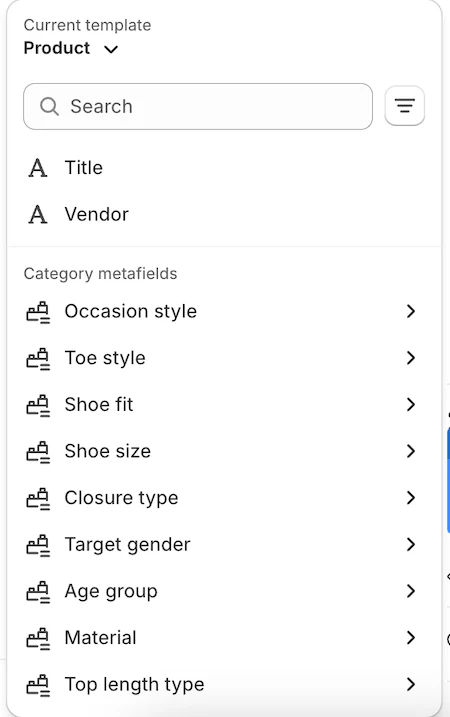450x717 pixels.
Task: Select the Vendor text field
Action: [x=96, y=214]
